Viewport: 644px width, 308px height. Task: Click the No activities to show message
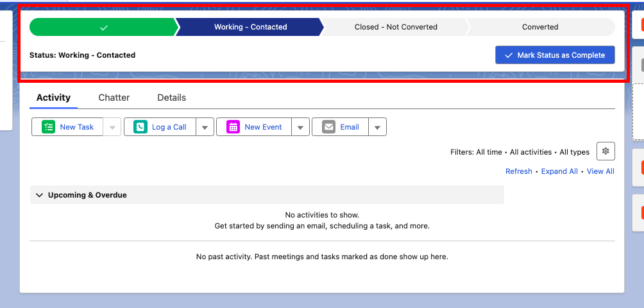pos(322,215)
